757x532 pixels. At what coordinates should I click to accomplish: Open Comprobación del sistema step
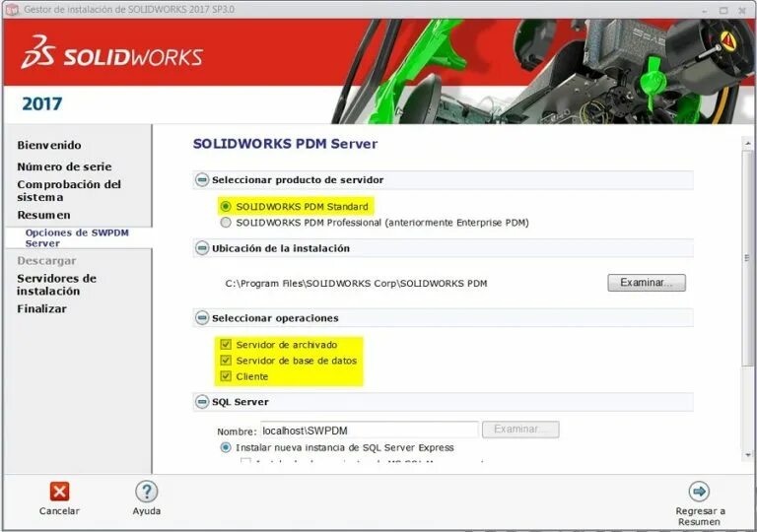69,191
